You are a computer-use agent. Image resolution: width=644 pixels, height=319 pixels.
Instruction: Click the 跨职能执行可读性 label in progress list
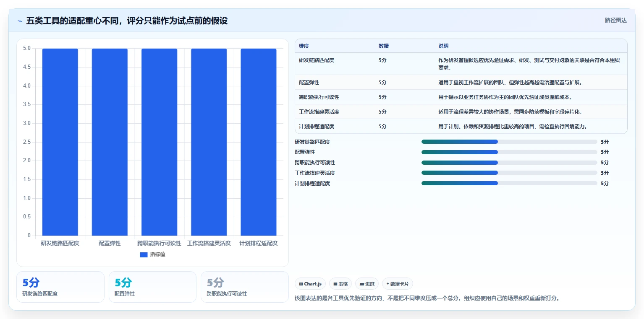(315, 163)
